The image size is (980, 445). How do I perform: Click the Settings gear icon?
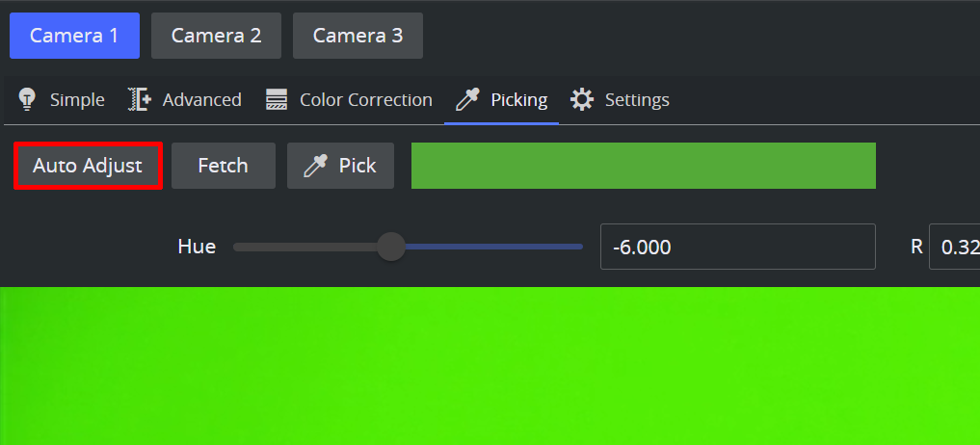pos(582,99)
